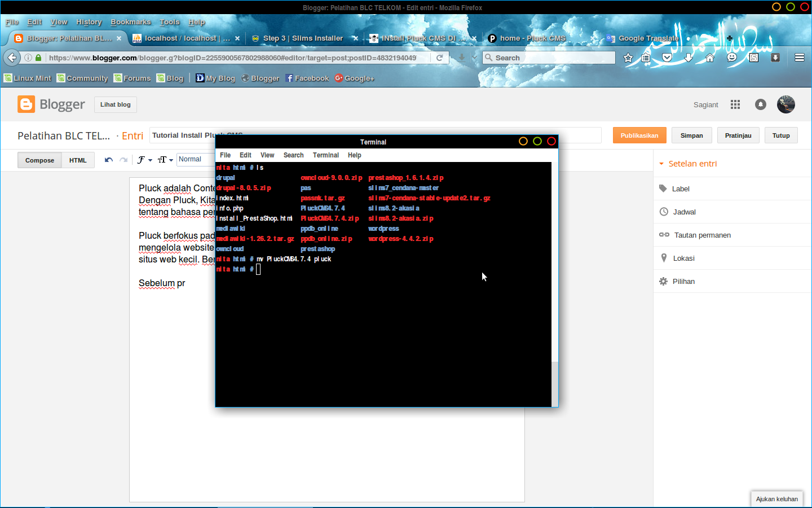This screenshot has height=508, width=812.
Task: Open the font family dropdown in editor
Action: 145,160
